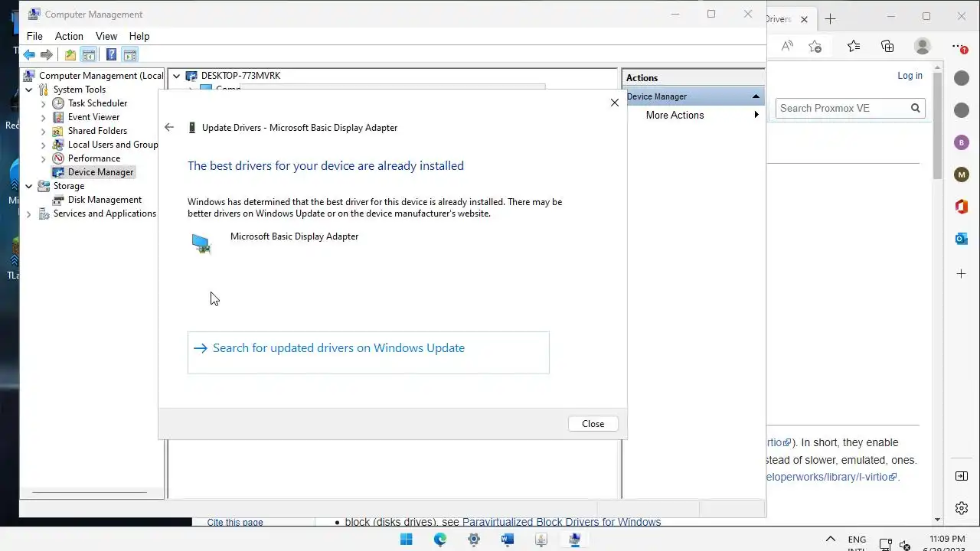The width and height of the screenshot is (980, 551).
Task: Toggle Show/Hide Action Pane toolbar icon
Action: 130,55
